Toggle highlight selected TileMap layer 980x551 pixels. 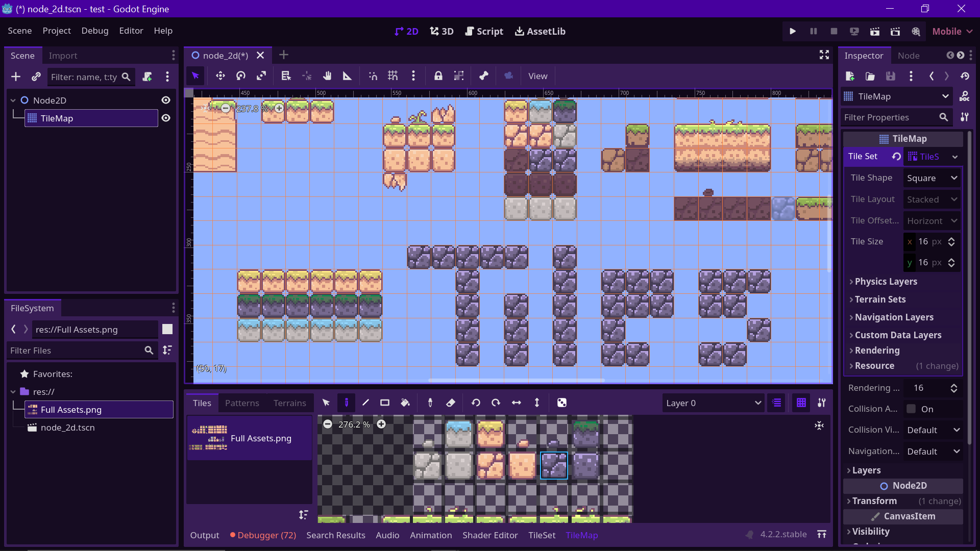click(776, 403)
